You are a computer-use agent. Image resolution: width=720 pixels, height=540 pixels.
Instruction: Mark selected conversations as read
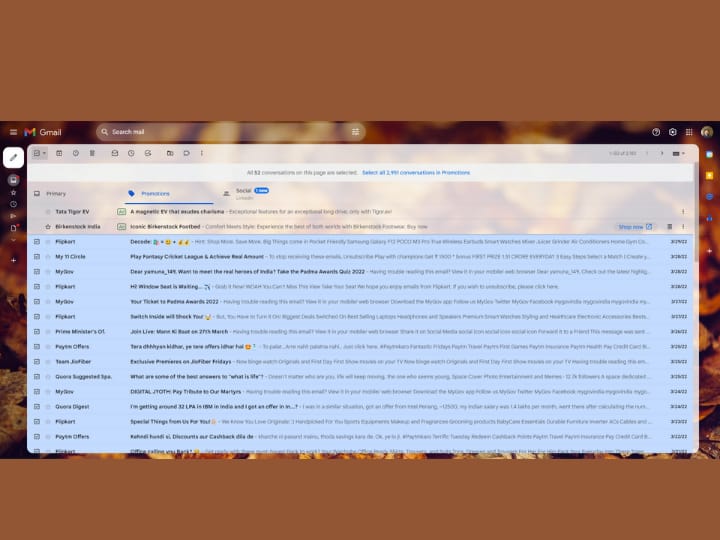(115, 153)
